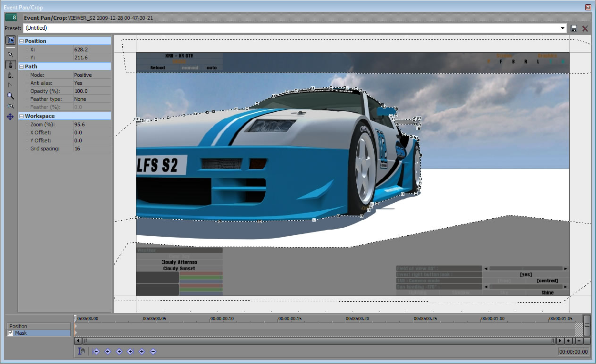
Task: Click the vertical timeline scroll handle
Action: point(587,325)
